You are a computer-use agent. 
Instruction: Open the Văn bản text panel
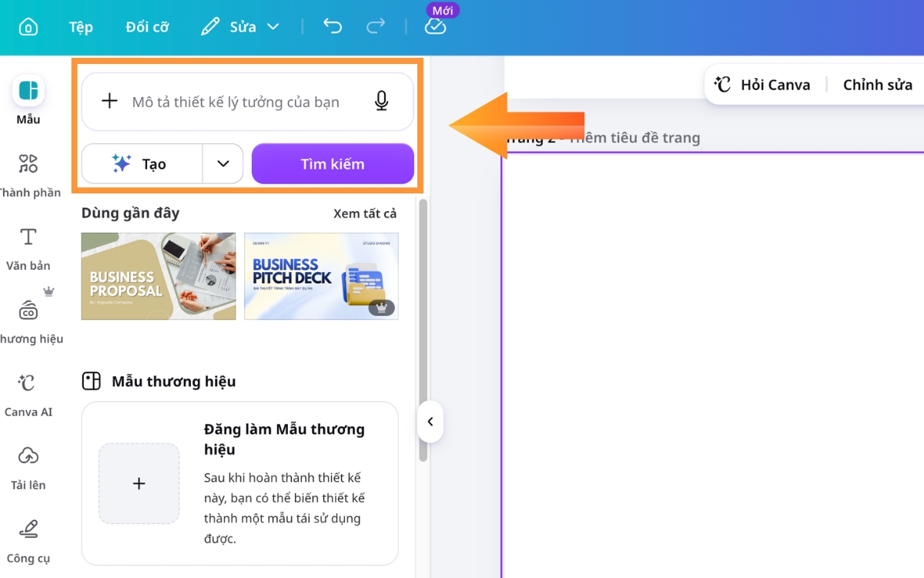[28, 248]
